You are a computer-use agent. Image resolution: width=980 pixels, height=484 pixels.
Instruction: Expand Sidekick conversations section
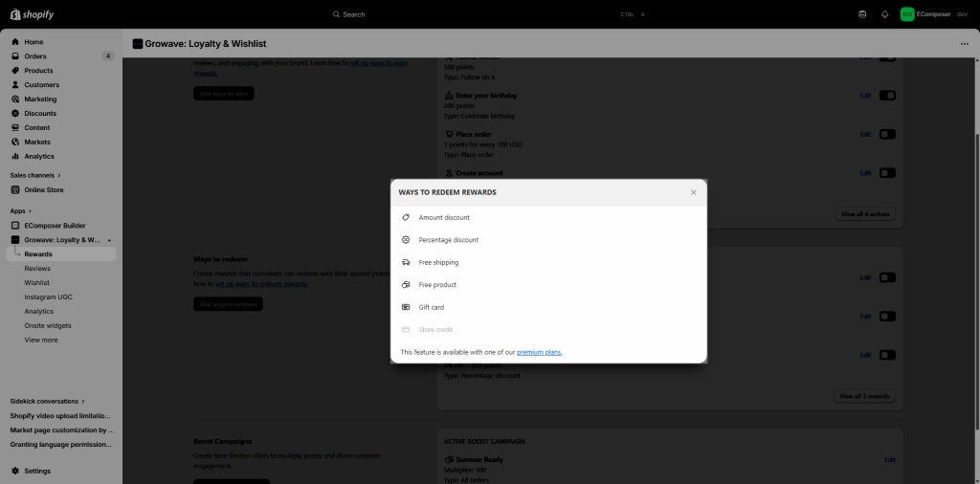[47, 401]
